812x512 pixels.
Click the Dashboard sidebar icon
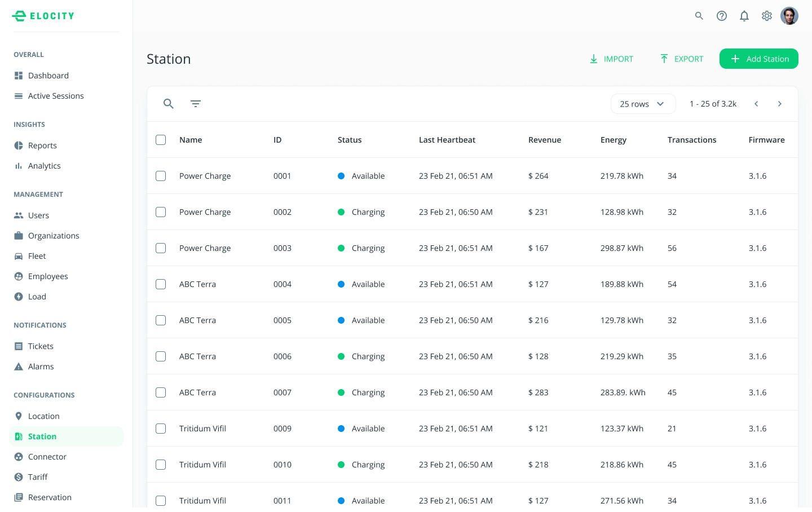19,76
